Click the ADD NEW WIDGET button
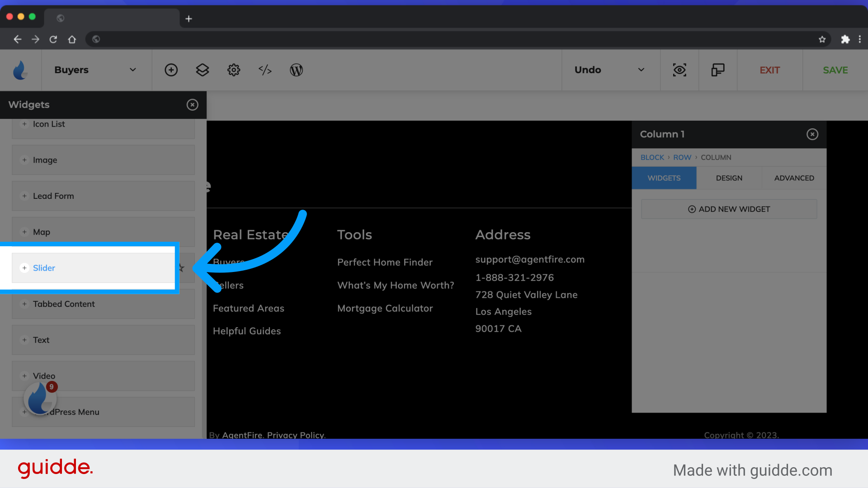This screenshot has width=868, height=488. coord(729,209)
